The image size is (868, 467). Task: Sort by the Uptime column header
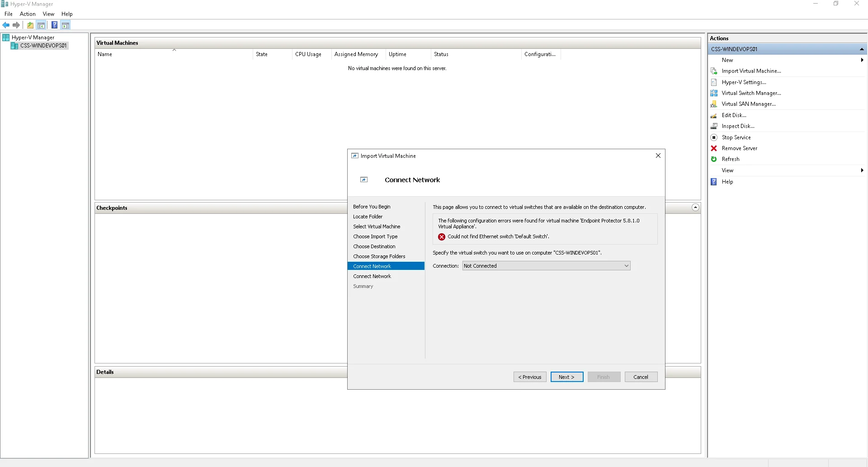click(408, 54)
